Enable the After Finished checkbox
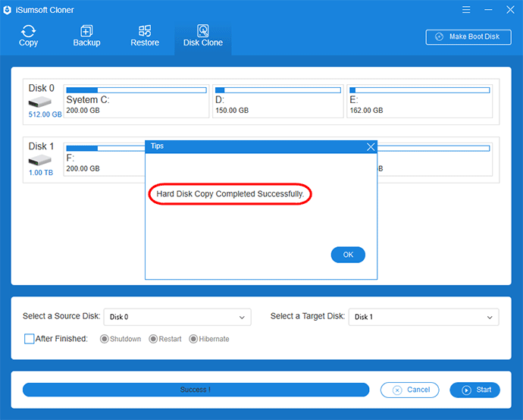 click(30, 339)
